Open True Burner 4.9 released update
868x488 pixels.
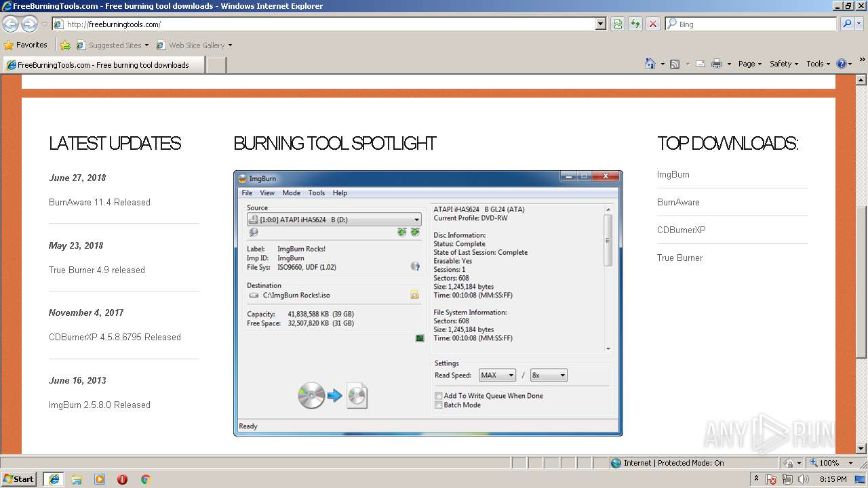(x=97, y=270)
